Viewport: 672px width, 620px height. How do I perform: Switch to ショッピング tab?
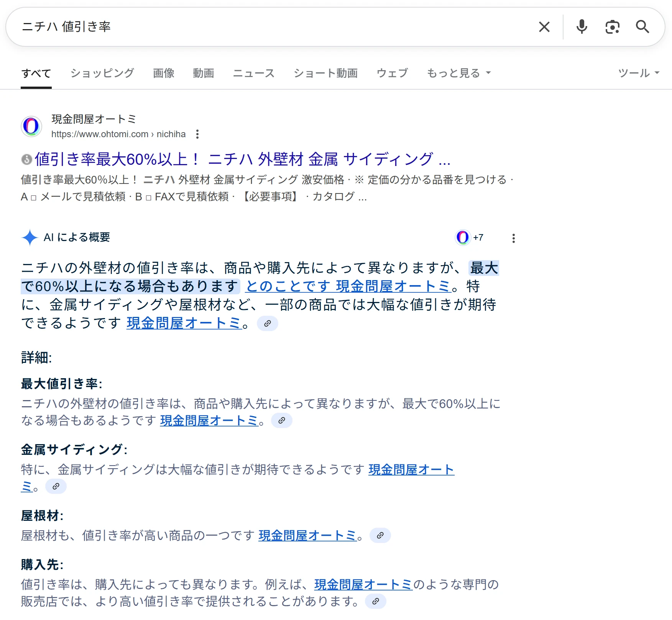pyautogui.click(x=102, y=73)
